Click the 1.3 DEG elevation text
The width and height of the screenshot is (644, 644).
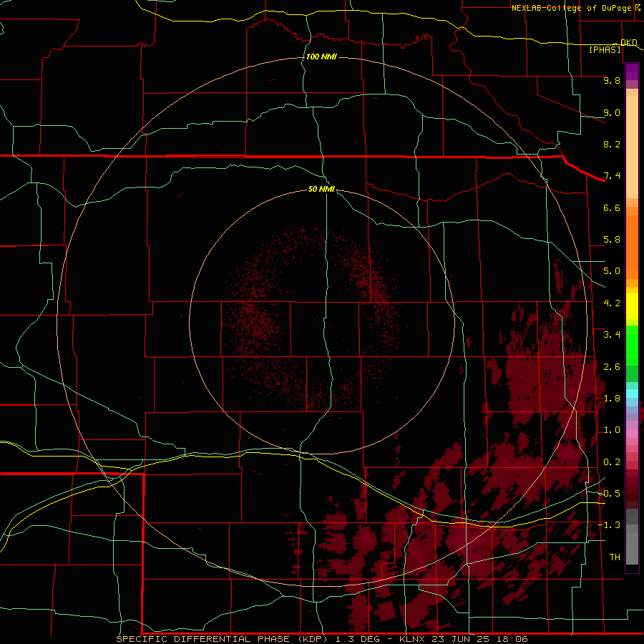pos(358,639)
